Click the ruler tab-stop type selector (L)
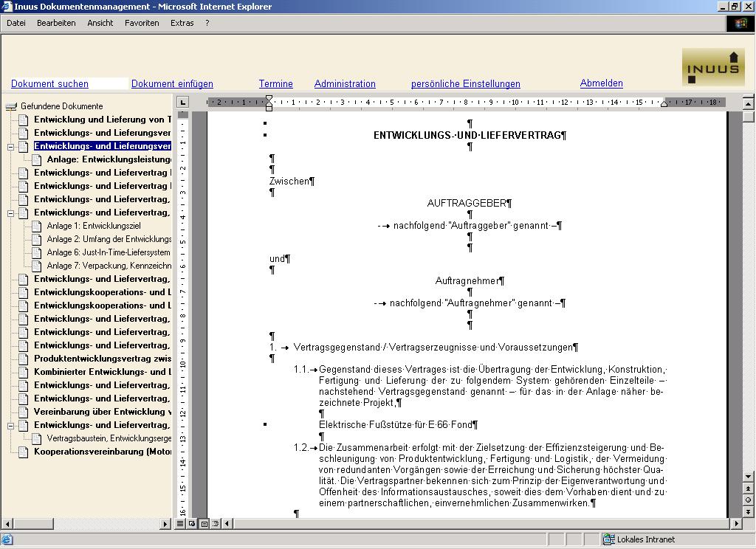The height and width of the screenshot is (549, 756). 182,102
